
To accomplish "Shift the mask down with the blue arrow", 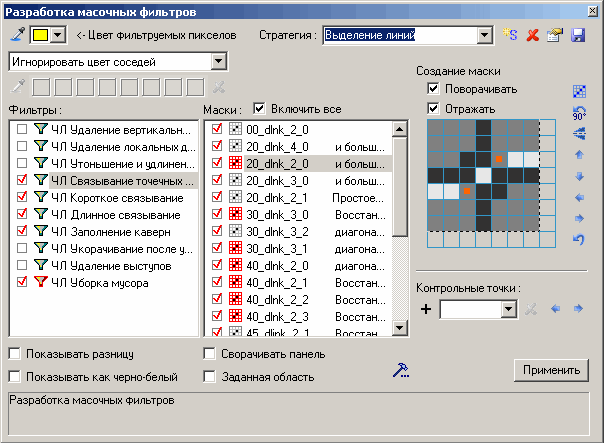I will (x=579, y=176).
